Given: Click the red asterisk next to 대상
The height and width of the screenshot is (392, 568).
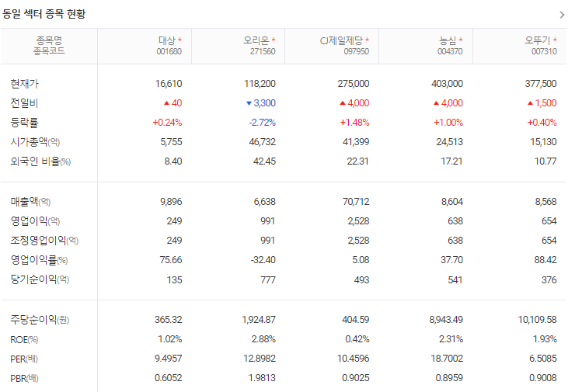Looking at the screenshot, I should click(x=179, y=40).
